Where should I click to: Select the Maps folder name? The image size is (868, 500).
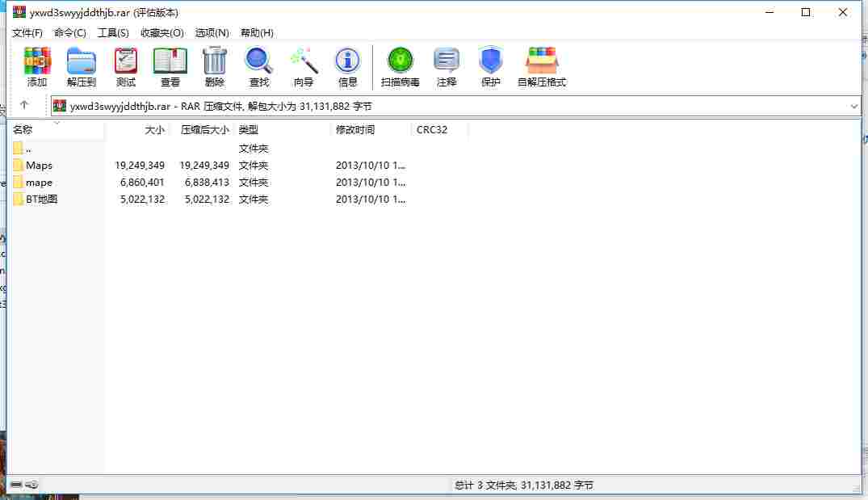coord(39,165)
